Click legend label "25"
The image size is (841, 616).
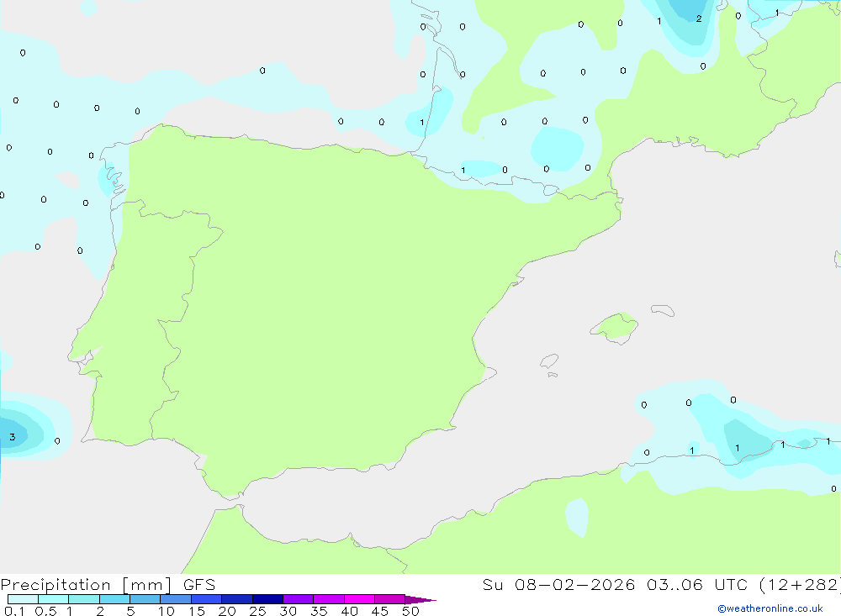click(x=257, y=611)
